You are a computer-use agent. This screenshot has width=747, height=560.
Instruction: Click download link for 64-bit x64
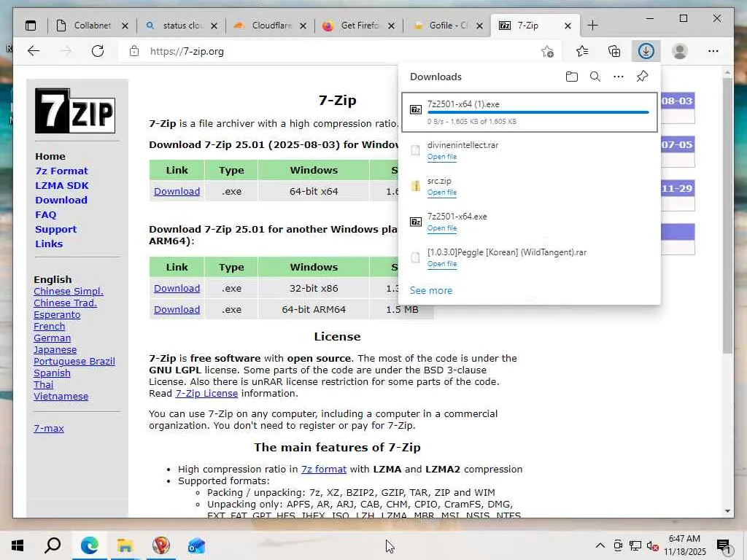click(177, 192)
